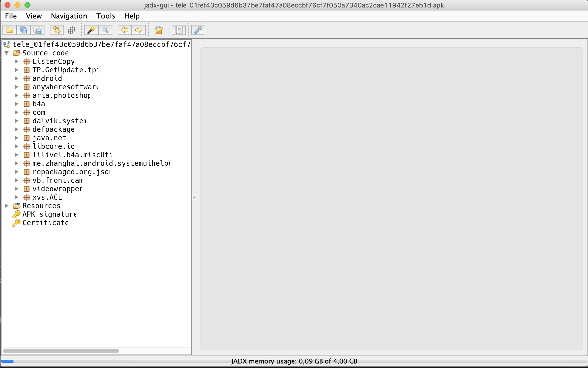Toggle the Deobfuscation lock button
This screenshot has height=368, width=588.
click(159, 30)
